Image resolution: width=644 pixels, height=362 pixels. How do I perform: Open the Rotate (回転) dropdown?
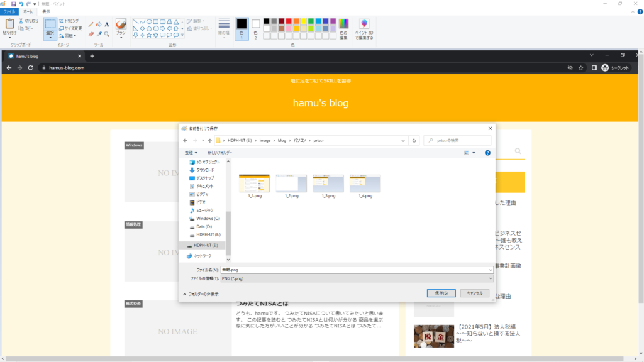point(68,36)
